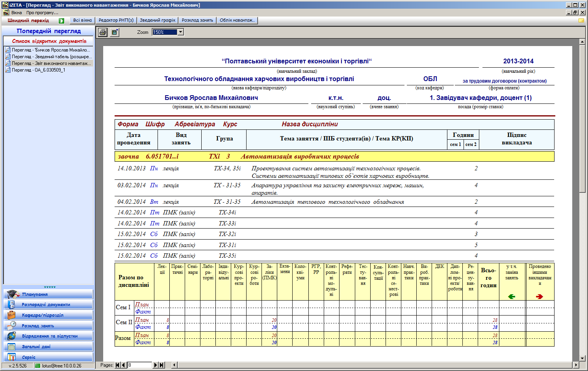Image resolution: width=588 pixels, height=371 pixels.
Task: Click the Відрядження та відпустки globe icon
Action: (11, 336)
